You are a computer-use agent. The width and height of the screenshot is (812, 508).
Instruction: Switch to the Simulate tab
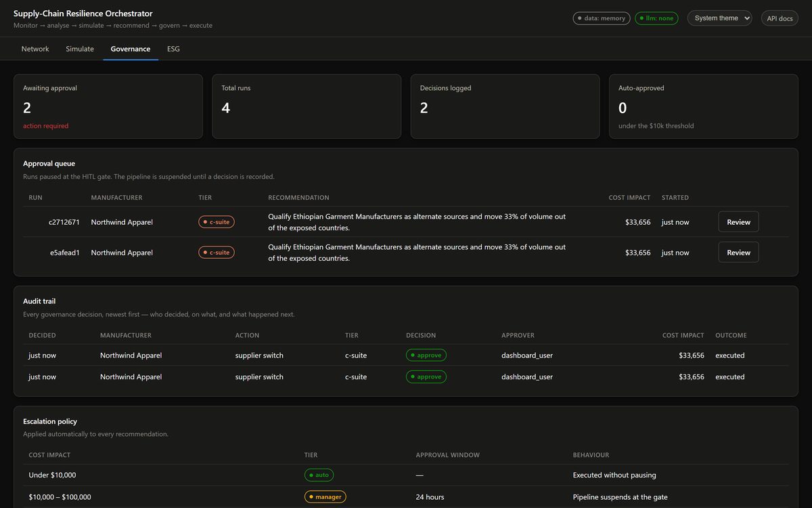(x=80, y=49)
